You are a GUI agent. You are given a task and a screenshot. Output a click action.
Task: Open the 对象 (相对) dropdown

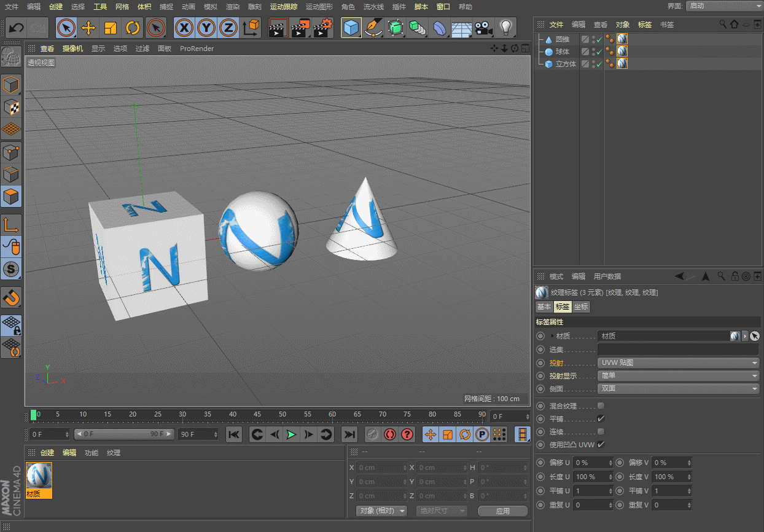point(381,510)
